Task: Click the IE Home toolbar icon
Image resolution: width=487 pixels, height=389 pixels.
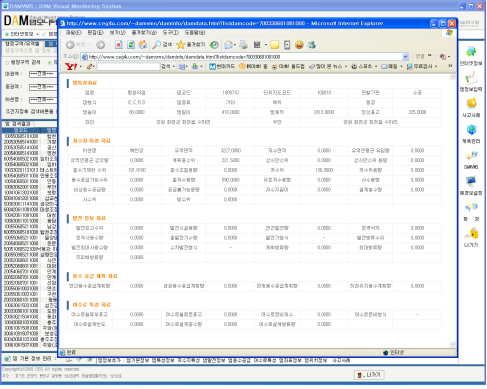Action: pos(143,44)
